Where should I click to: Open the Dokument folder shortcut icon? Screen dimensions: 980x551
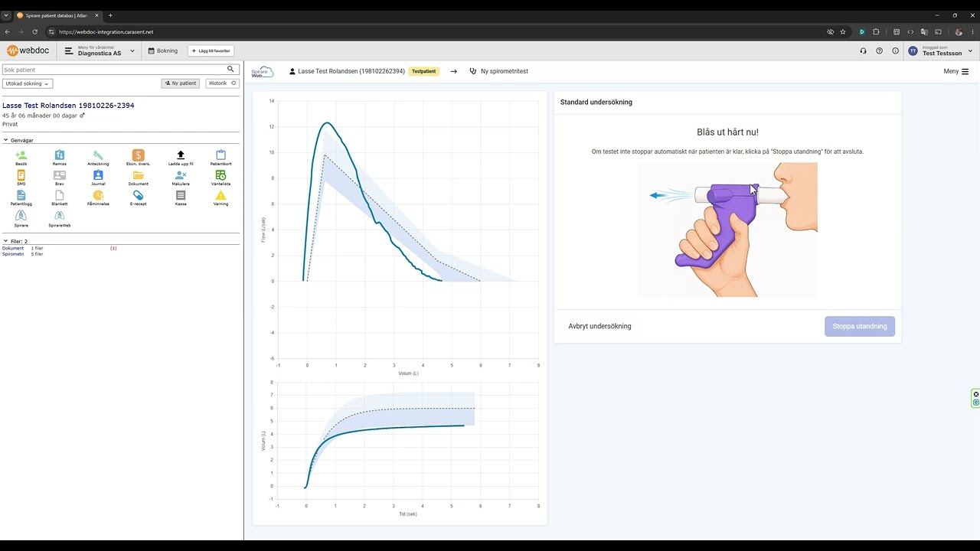click(138, 175)
